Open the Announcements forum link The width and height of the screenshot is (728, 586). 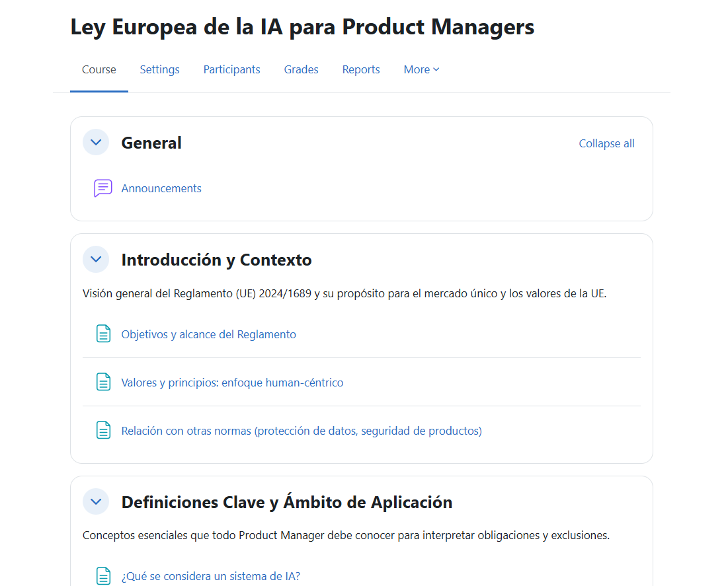coord(161,188)
